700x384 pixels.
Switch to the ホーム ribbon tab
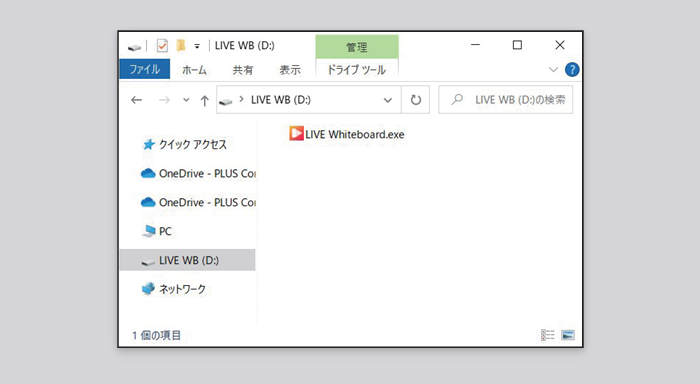195,70
